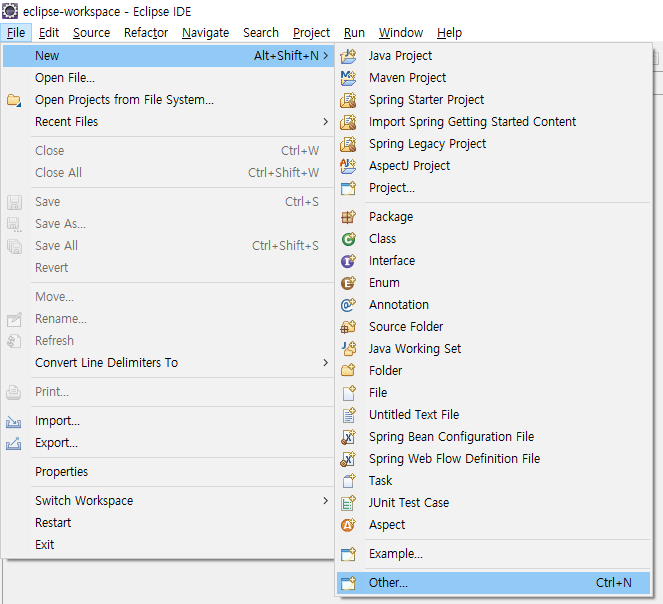Click the Spring Web Flow Definition File icon
The height and width of the screenshot is (604, 663).
pyautogui.click(x=348, y=459)
